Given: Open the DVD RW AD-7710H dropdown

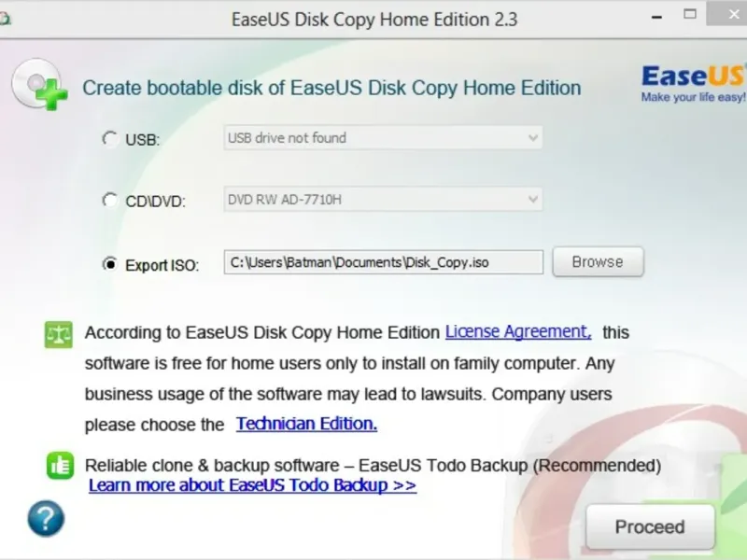Looking at the screenshot, I should tap(383, 199).
